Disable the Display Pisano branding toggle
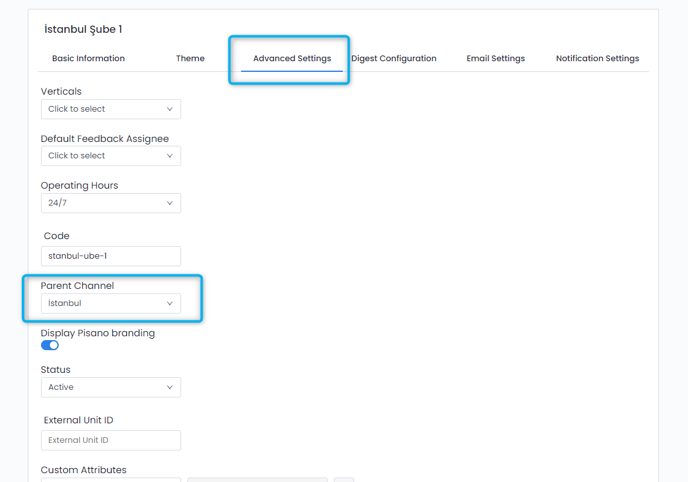This screenshot has height=482, width=688. 50,345
